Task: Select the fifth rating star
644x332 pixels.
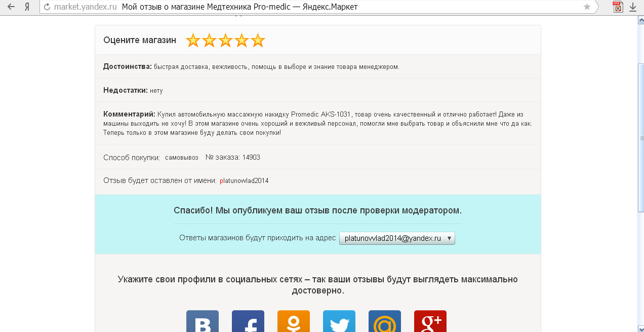Action: [x=258, y=40]
